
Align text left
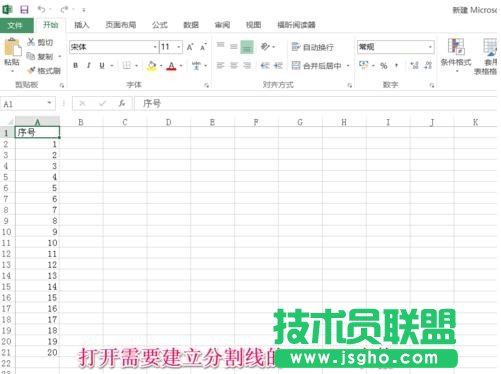point(221,65)
